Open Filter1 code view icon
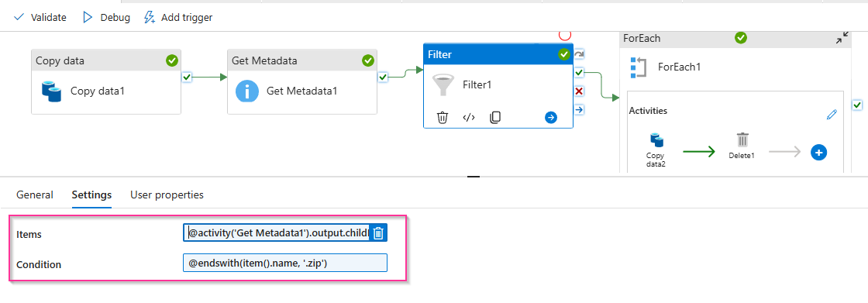 point(469,118)
